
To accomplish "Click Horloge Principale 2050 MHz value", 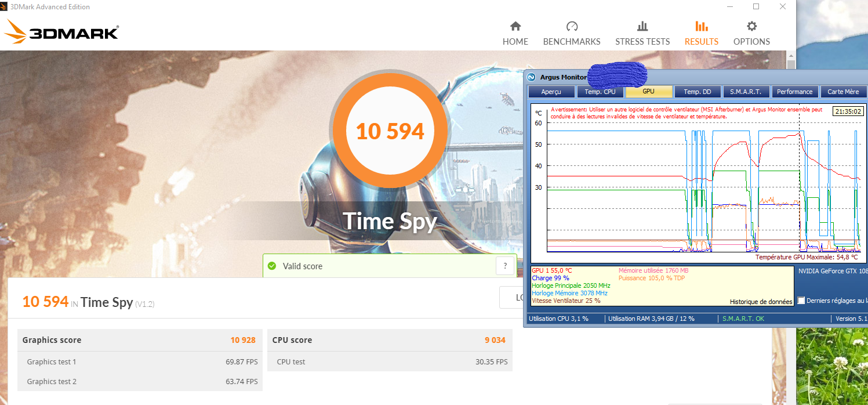I will click(x=571, y=285).
